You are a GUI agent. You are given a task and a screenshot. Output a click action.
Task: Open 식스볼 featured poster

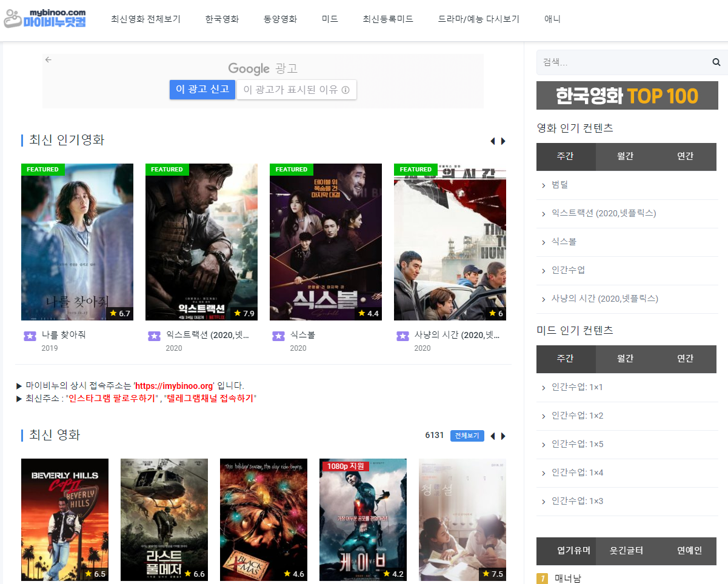(326, 242)
